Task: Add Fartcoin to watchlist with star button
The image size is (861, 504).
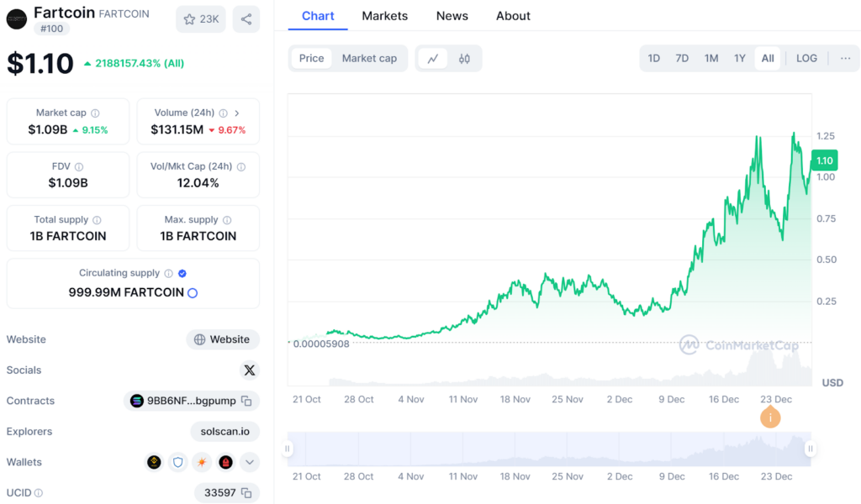Action: pos(200,19)
